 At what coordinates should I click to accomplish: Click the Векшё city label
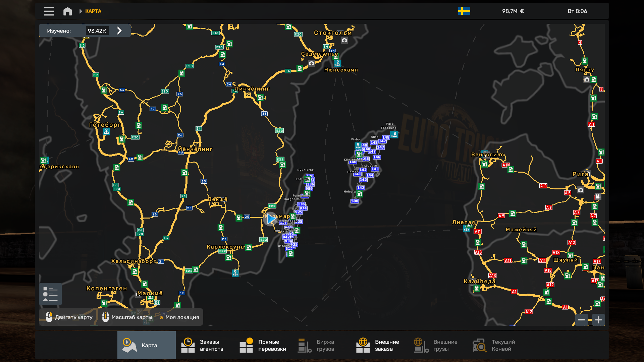coord(218,199)
